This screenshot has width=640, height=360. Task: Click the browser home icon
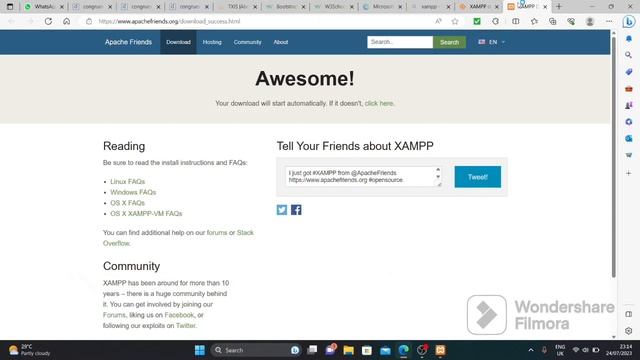[67, 21]
